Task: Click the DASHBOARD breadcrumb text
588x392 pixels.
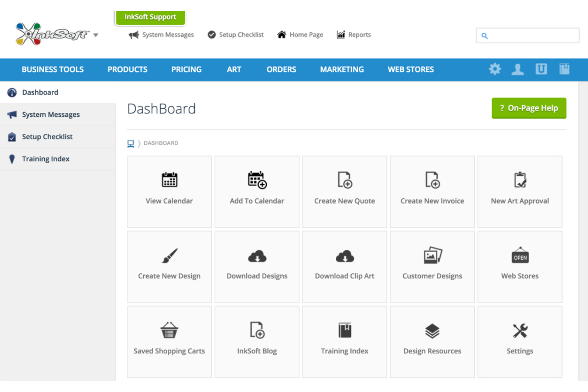Action: [x=161, y=143]
